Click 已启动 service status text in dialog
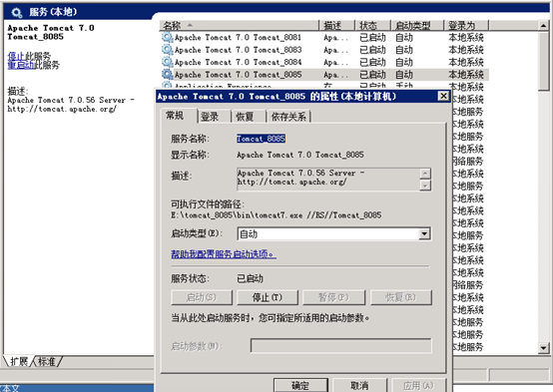Screen dimensions: 553x392 (x=251, y=279)
